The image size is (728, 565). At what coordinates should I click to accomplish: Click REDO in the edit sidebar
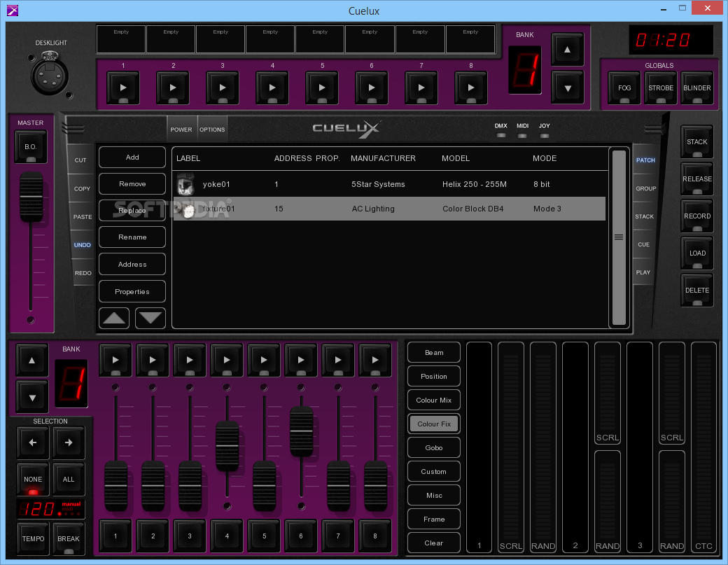pos(83,273)
